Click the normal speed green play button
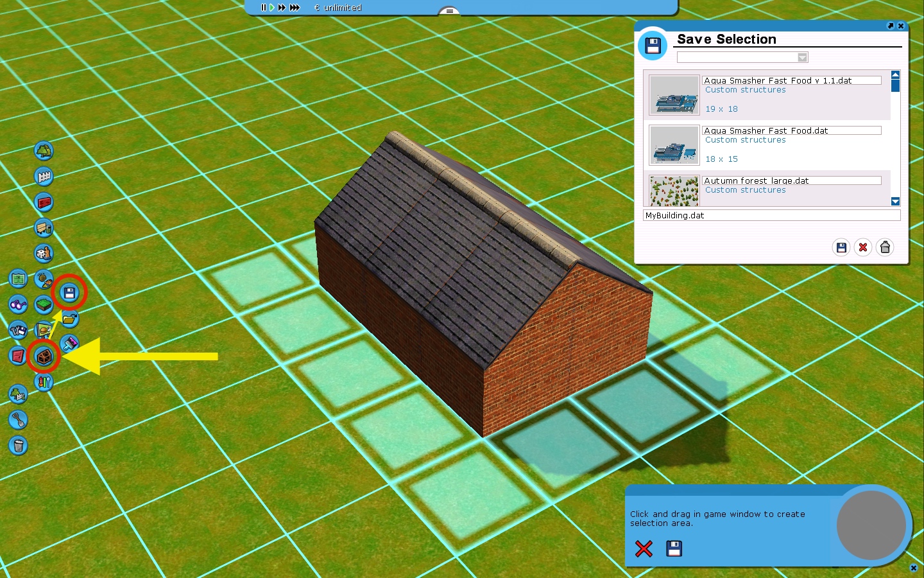Screen dimensions: 924x578 pyautogui.click(x=272, y=8)
